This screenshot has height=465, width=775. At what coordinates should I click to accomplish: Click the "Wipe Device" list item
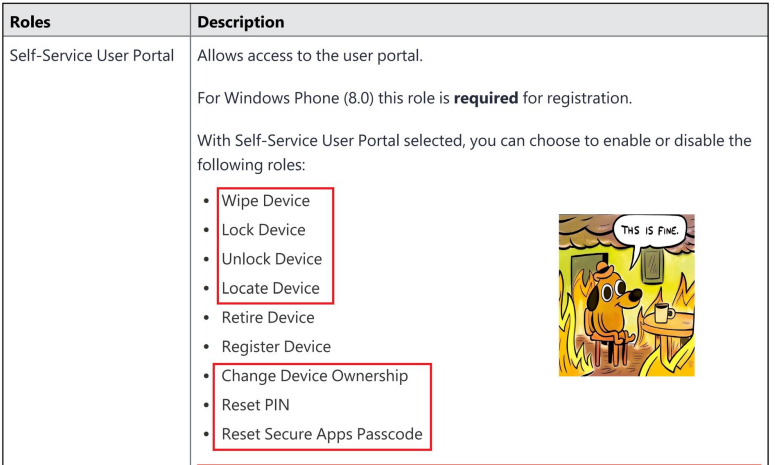coord(265,201)
